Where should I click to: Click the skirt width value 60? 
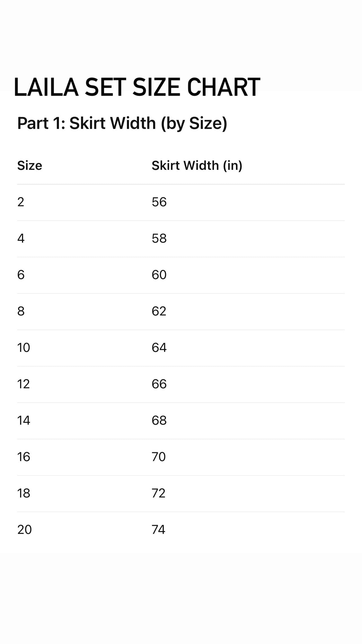[159, 275]
